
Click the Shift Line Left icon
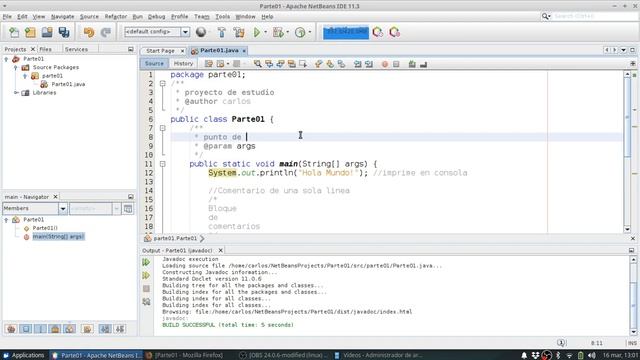coord(358,64)
